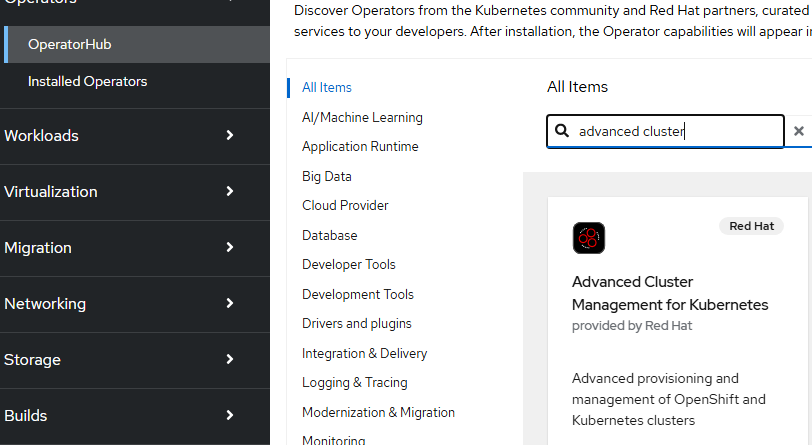Expand the Migration section chevron

[230, 247]
